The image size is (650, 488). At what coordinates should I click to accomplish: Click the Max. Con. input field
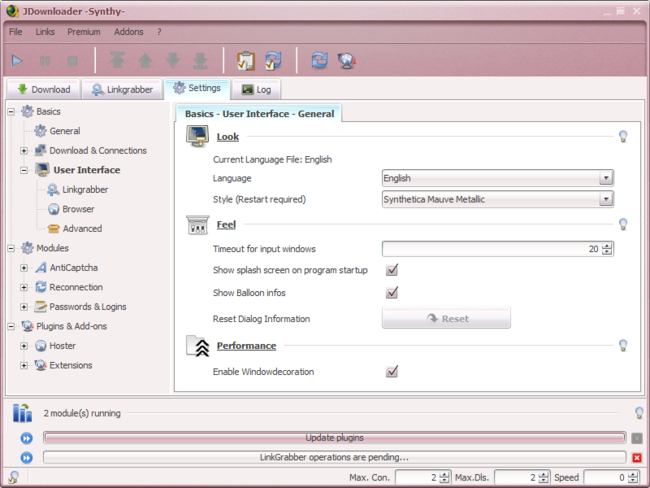(x=417, y=478)
